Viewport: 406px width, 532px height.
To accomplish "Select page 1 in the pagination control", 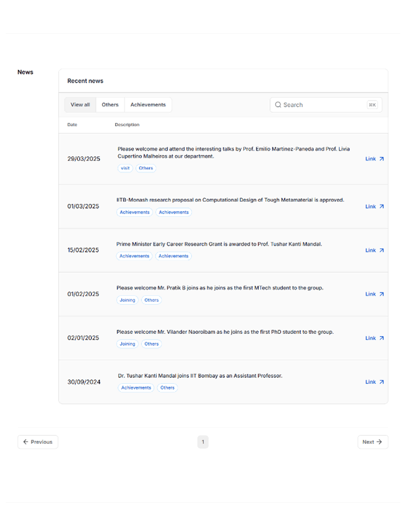I will (x=203, y=442).
